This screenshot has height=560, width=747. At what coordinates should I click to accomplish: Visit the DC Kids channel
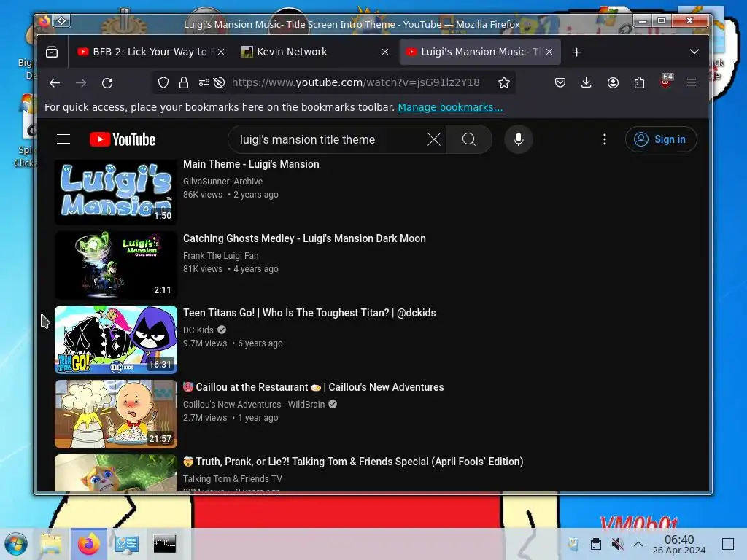198,330
